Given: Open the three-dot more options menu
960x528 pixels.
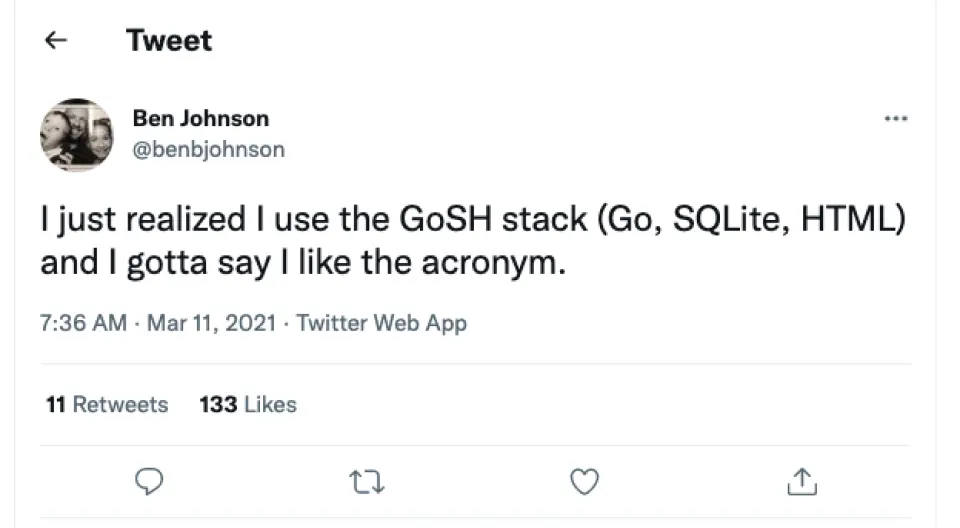Looking at the screenshot, I should click(x=896, y=119).
